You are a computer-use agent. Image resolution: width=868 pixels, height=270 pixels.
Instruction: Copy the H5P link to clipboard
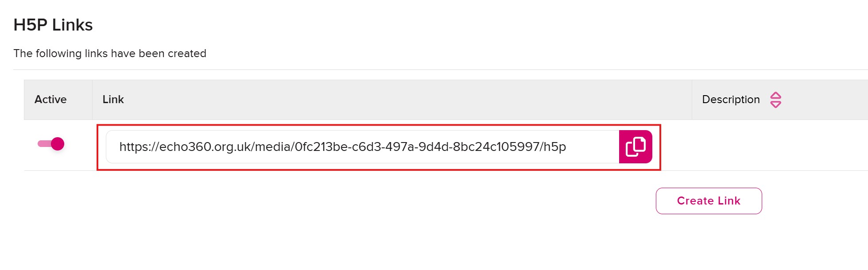(x=635, y=147)
